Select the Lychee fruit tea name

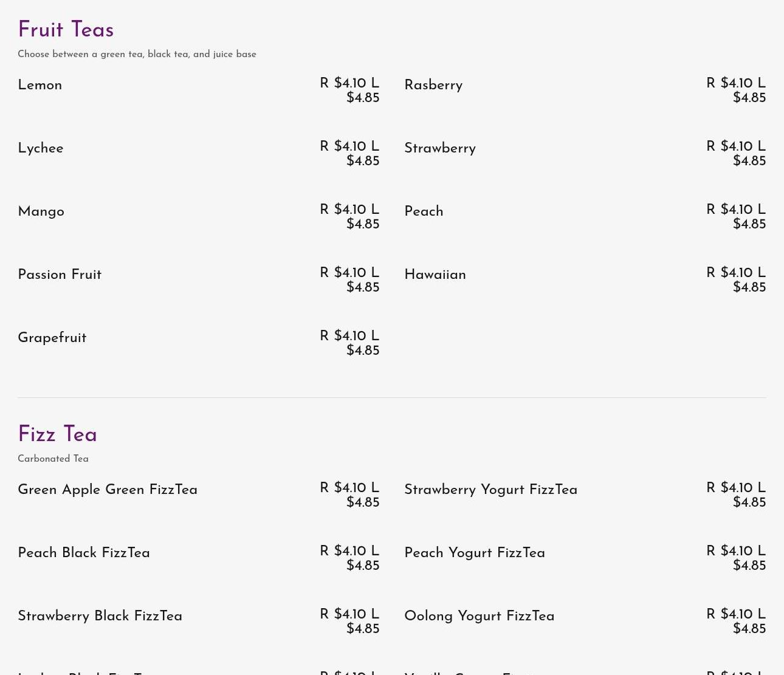(x=41, y=148)
